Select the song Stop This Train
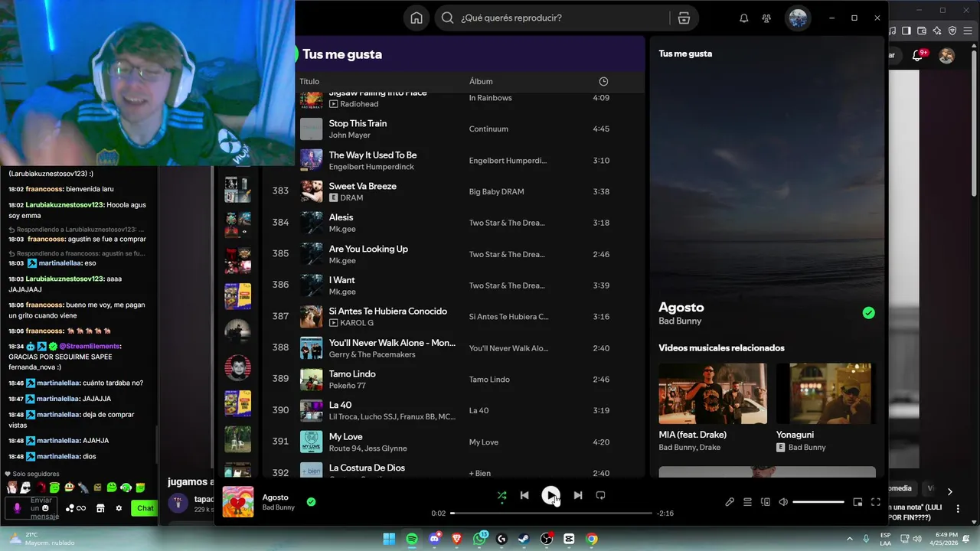Screen dimensions: 980x551 tap(358, 123)
